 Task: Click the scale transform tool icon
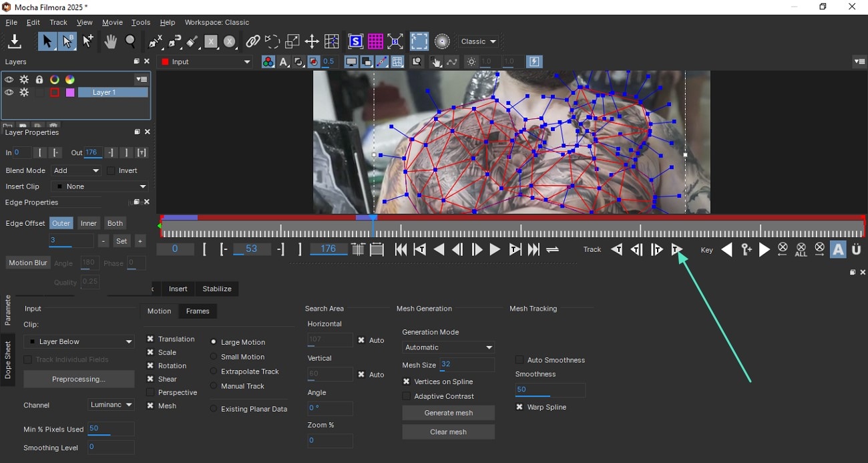pos(292,42)
